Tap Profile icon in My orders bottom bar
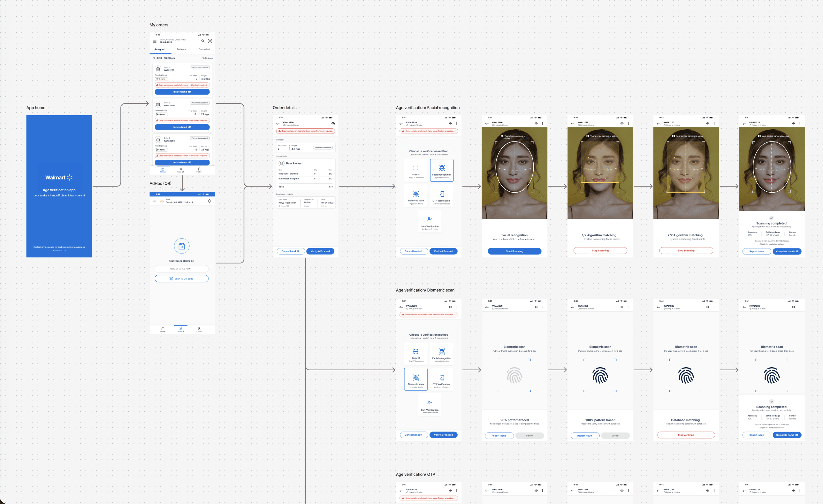This screenshot has width=823, height=504. coord(199,170)
